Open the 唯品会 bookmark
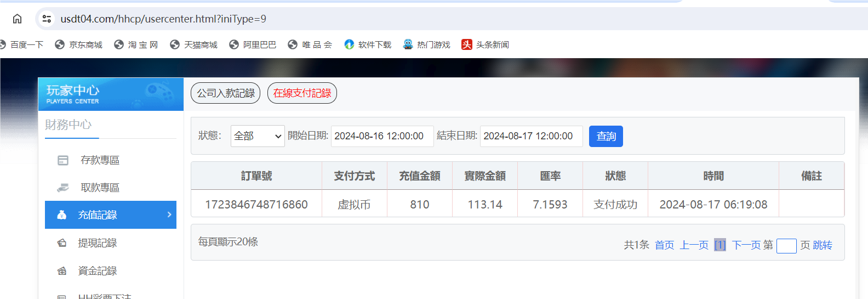 (310, 44)
